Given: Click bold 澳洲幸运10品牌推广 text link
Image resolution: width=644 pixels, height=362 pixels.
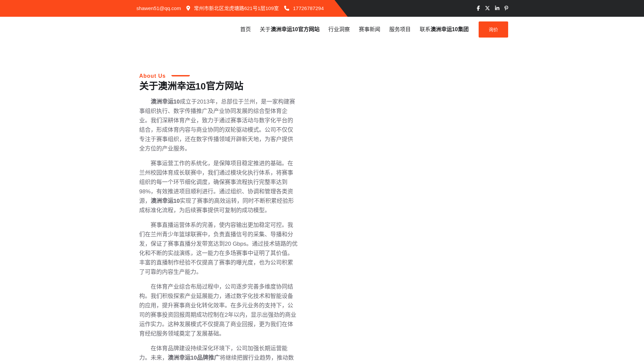Looking at the screenshot, I should pyautogui.click(x=194, y=358).
